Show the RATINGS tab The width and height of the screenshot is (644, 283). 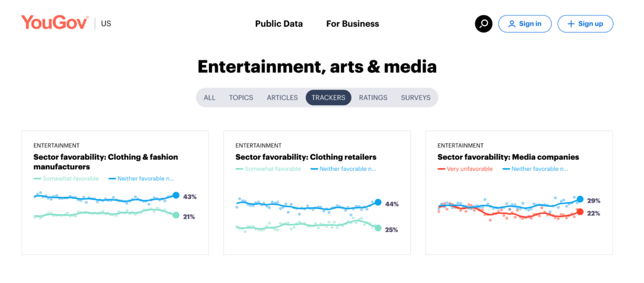pyautogui.click(x=373, y=98)
